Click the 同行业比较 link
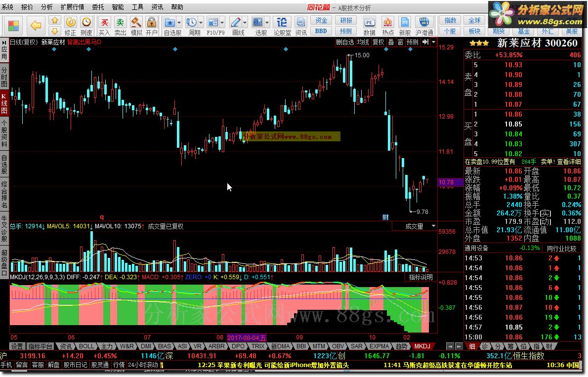 [x=562, y=249]
